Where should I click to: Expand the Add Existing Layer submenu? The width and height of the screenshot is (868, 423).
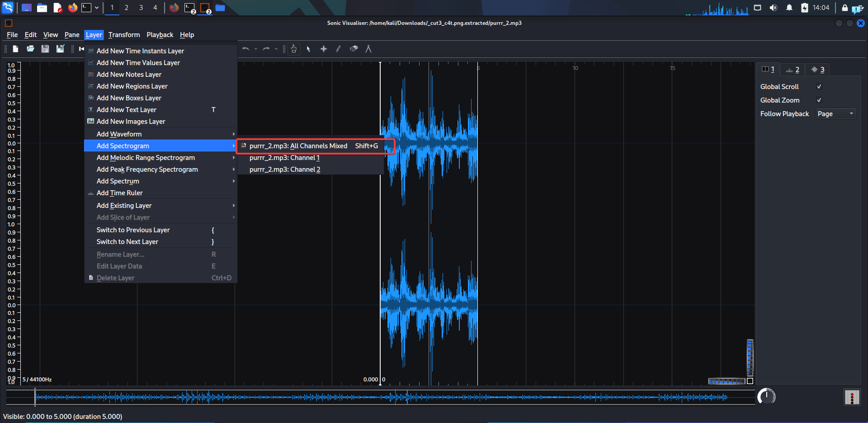click(161, 206)
